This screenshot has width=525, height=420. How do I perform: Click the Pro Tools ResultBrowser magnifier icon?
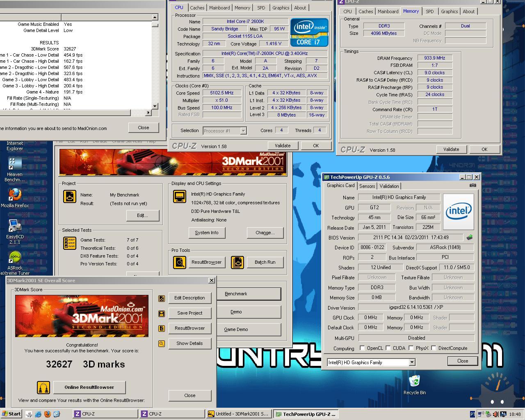point(180,262)
